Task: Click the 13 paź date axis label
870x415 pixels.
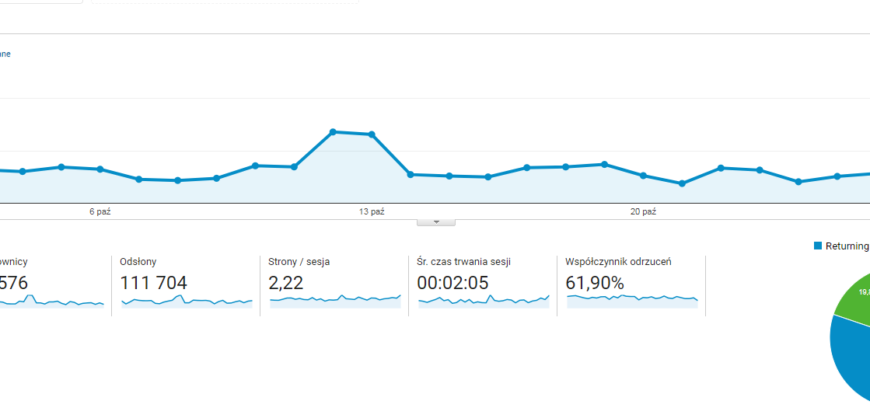Action: click(x=371, y=211)
